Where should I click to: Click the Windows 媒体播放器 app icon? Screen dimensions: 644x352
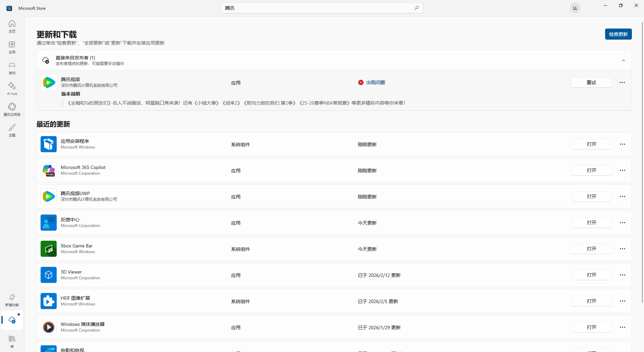pos(49,327)
